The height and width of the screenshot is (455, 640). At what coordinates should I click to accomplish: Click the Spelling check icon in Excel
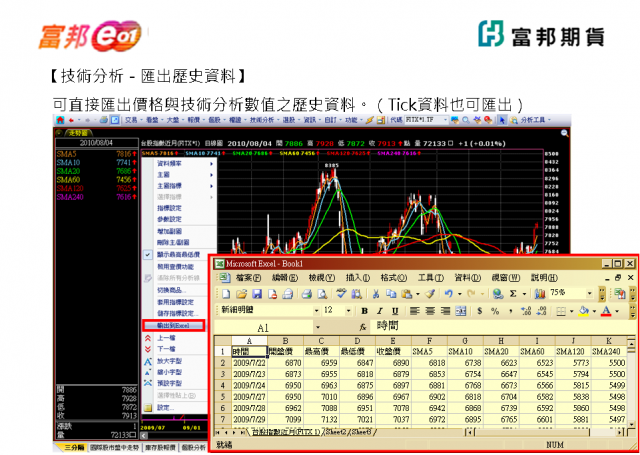point(342,293)
